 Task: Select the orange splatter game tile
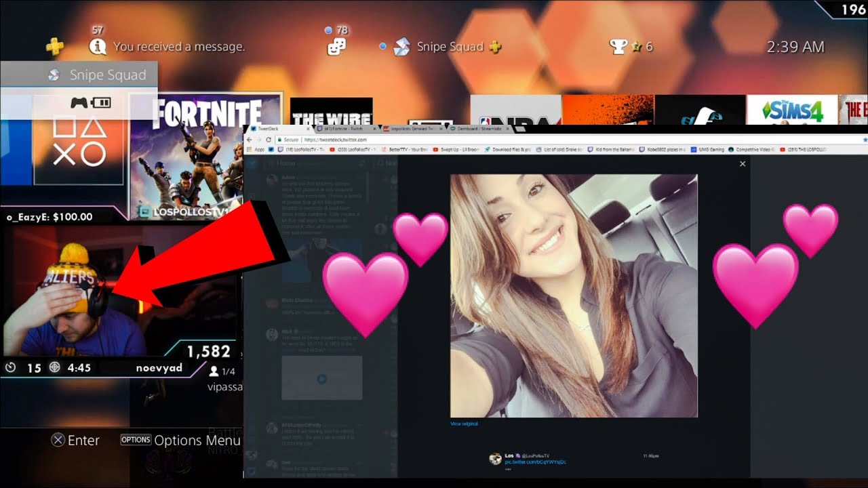click(x=608, y=110)
